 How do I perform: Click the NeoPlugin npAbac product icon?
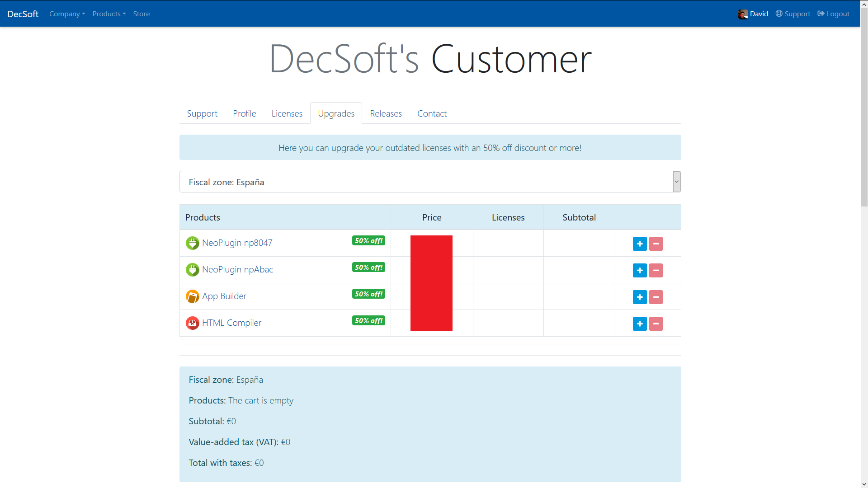click(192, 269)
